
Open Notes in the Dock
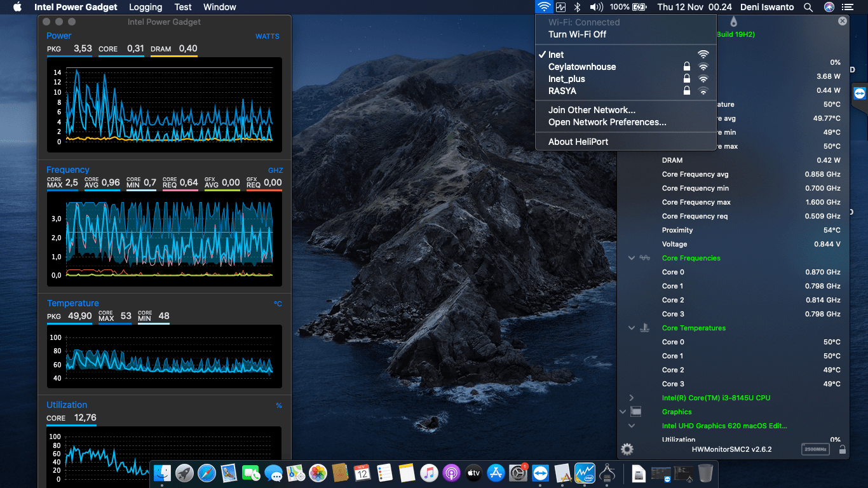(407, 473)
